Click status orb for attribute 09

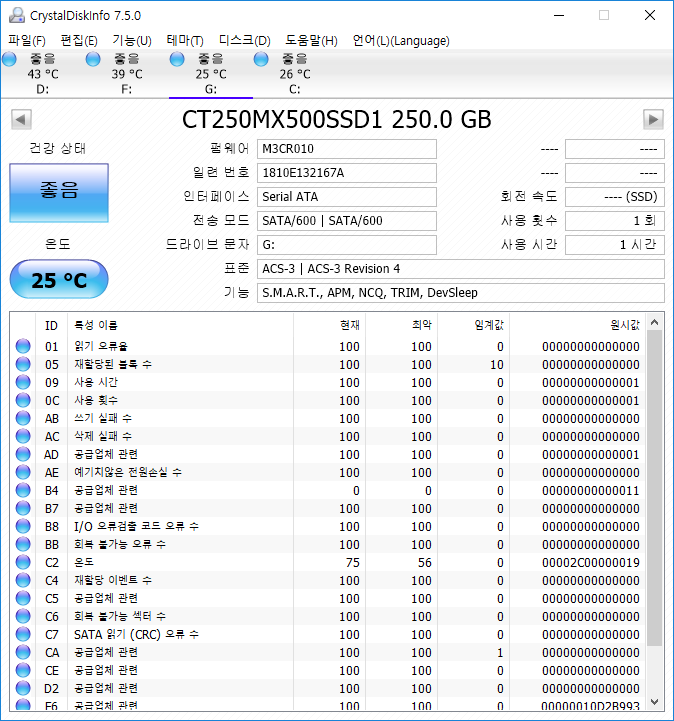click(x=23, y=382)
